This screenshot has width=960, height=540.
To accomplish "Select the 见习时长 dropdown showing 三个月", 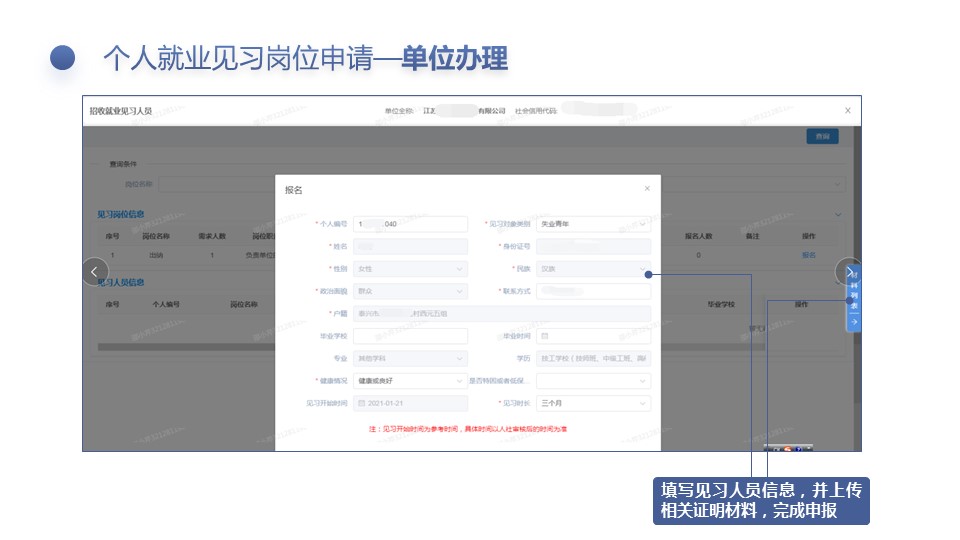I will [594, 403].
